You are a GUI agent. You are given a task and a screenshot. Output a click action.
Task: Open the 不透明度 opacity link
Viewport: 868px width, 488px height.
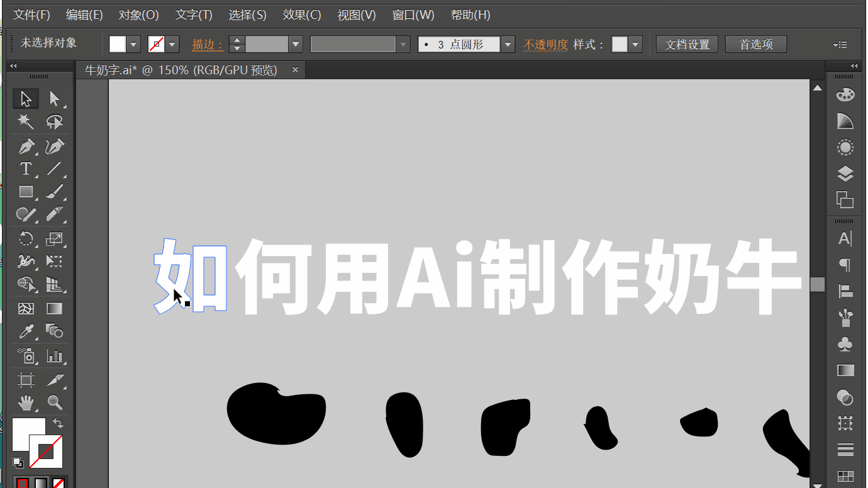(545, 45)
